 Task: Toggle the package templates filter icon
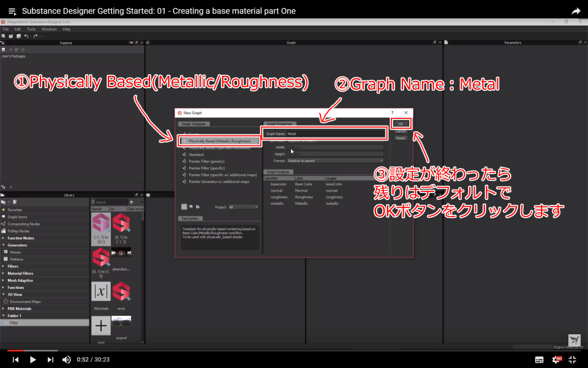point(191,207)
